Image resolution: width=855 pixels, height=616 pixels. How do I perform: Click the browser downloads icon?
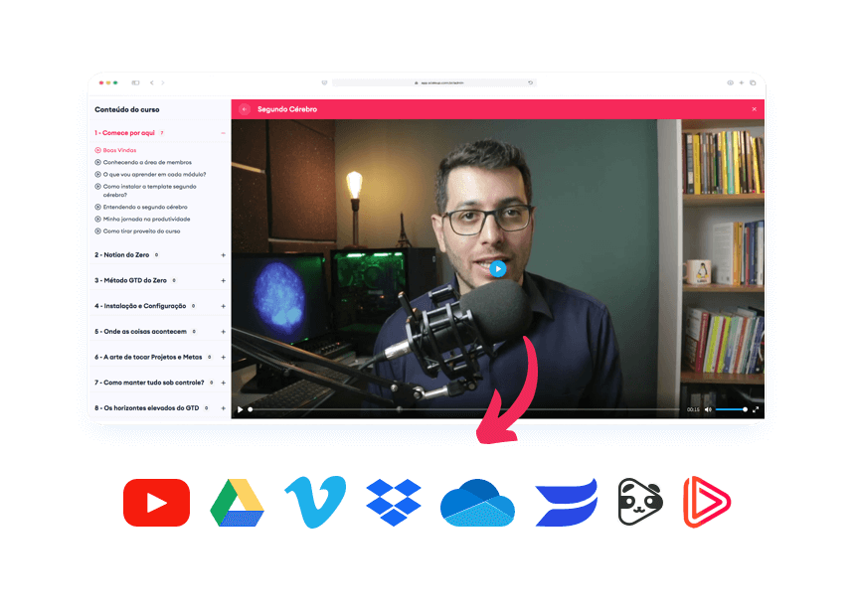730,82
